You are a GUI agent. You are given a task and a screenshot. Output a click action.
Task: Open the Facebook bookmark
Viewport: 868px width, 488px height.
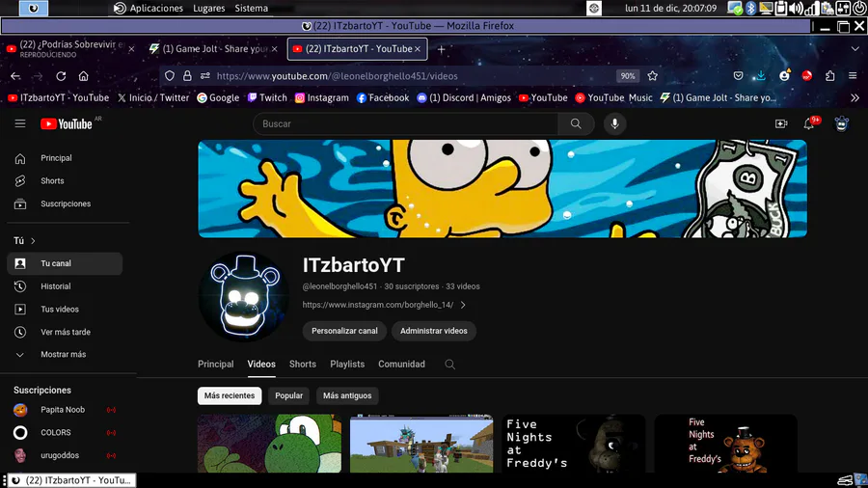click(x=383, y=98)
